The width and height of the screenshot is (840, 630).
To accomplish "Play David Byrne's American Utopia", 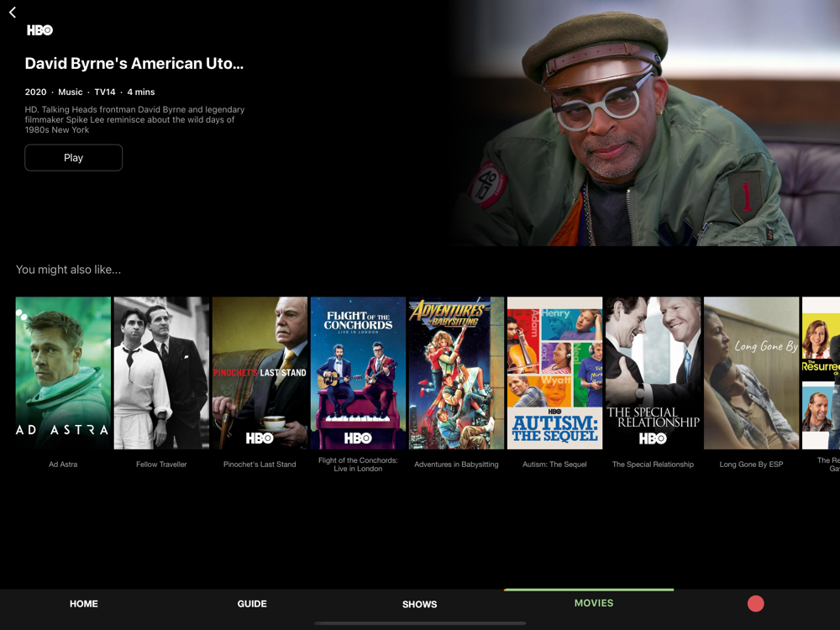I will [x=73, y=158].
